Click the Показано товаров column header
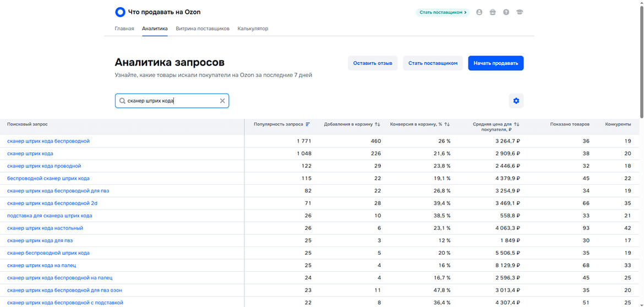 [570, 124]
